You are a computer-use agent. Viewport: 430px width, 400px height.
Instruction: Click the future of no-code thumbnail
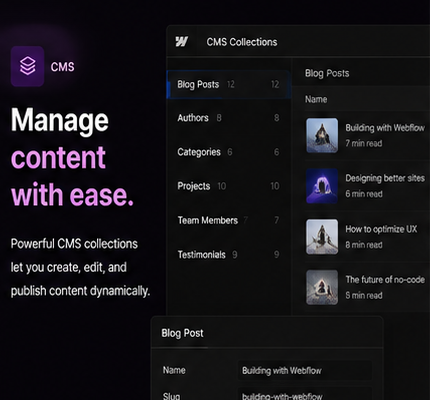click(322, 287)
